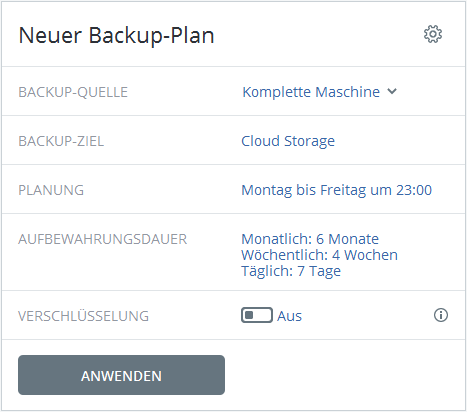Click the AUFBEWAHRUNGSDAUER row label
This screenshot has height=412, width=467.
[x=103, y=239]
